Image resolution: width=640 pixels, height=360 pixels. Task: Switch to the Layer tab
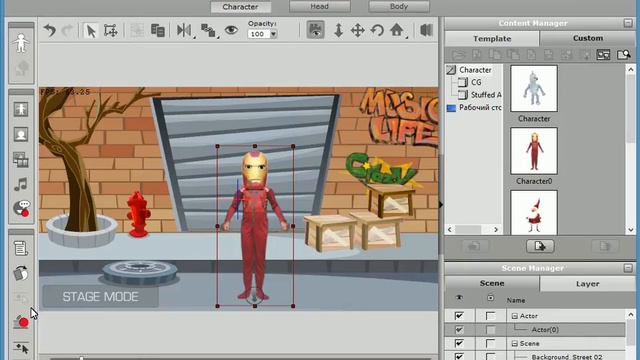[588, 283]
